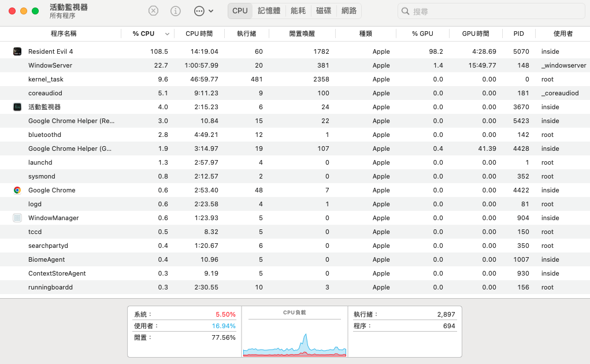Click the Google Chrome process icon
590x364 pixels.
[x=17, y=190]
